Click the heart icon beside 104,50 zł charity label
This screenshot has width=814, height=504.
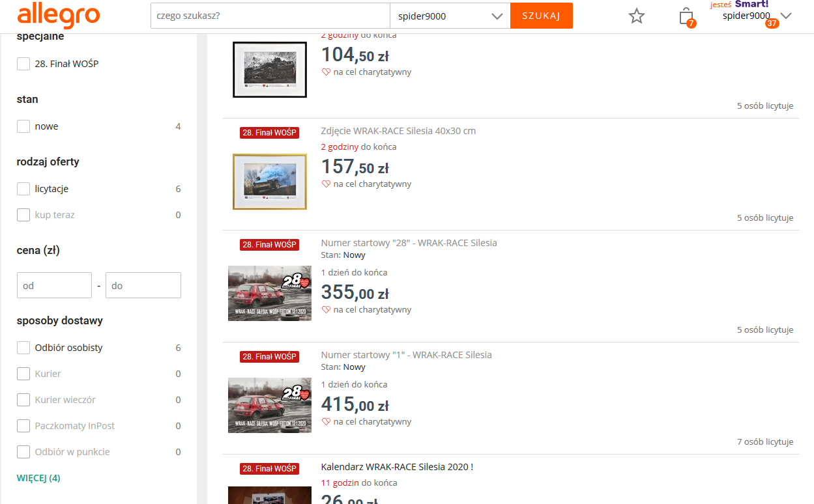[x=327, y=72]
